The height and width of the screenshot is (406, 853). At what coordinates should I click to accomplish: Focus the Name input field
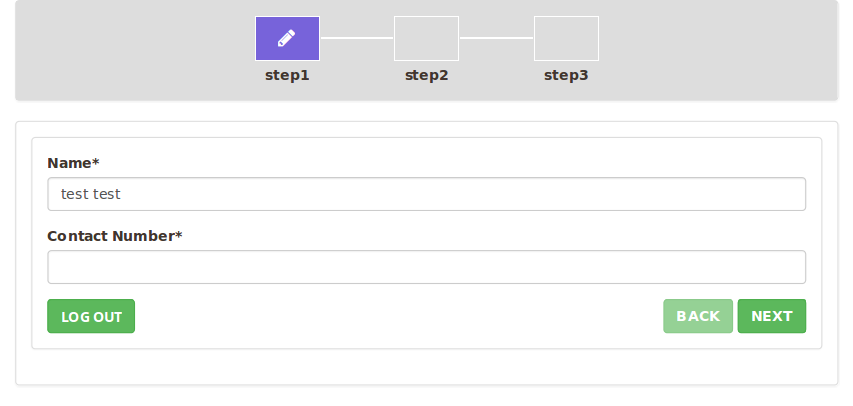coord(426,194)
